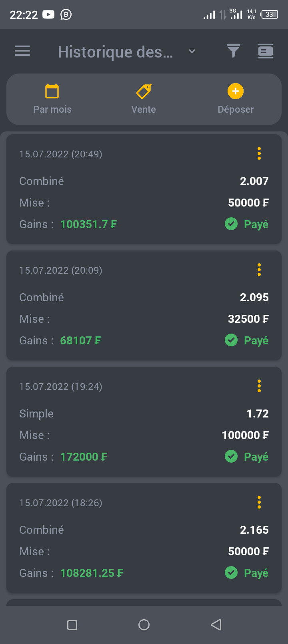288x644 pixels.
Task: Tap the compact view layout icon
Action: click(265, 51)
